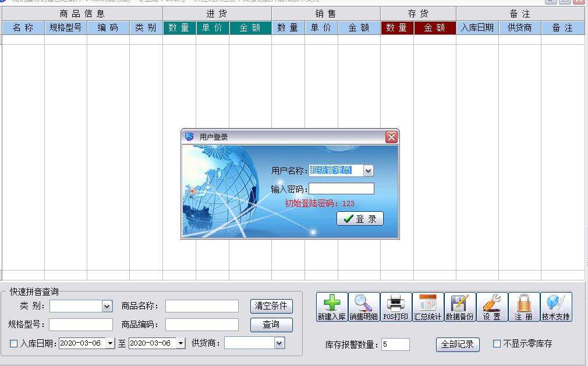Open 设置 wrench icon
Viewport: 588px width, 366px height.
click(491, 307)
